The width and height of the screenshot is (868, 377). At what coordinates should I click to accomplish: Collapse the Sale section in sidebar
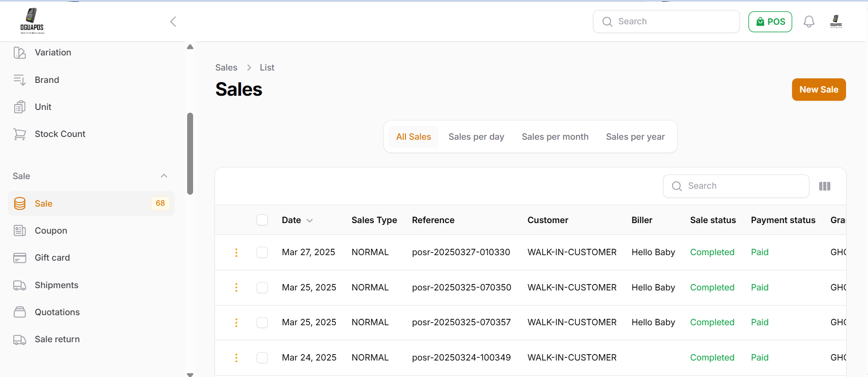pyautogui.click(x=164, y=176)
